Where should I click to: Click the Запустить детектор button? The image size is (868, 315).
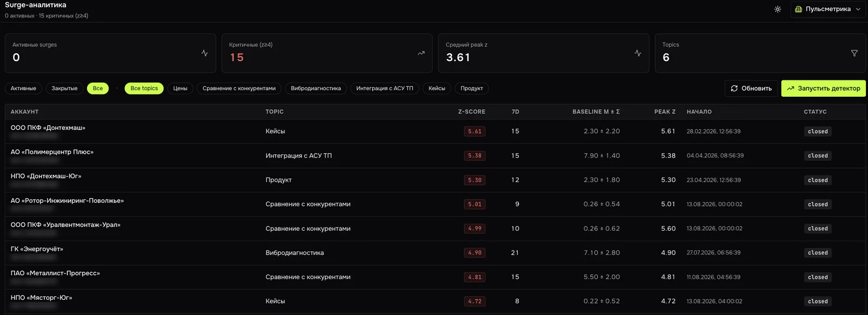point(823,88)
